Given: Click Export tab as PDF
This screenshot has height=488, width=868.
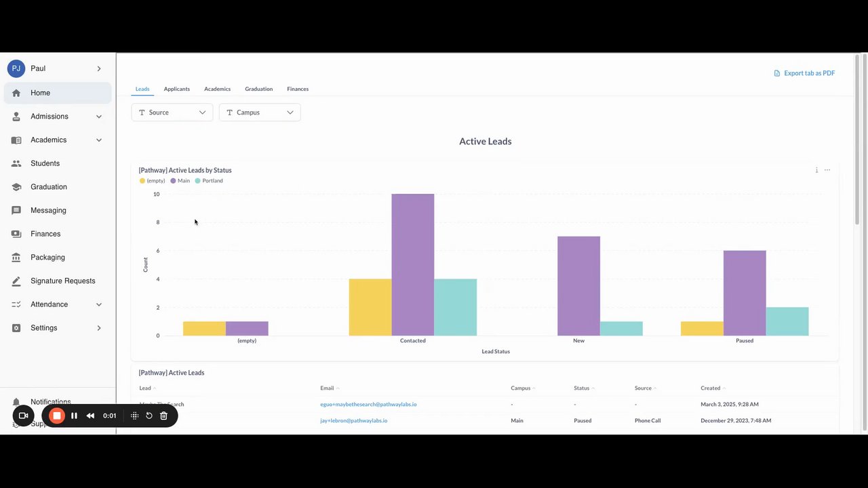Looking at the screenshot, I should (x=804, y=73).
